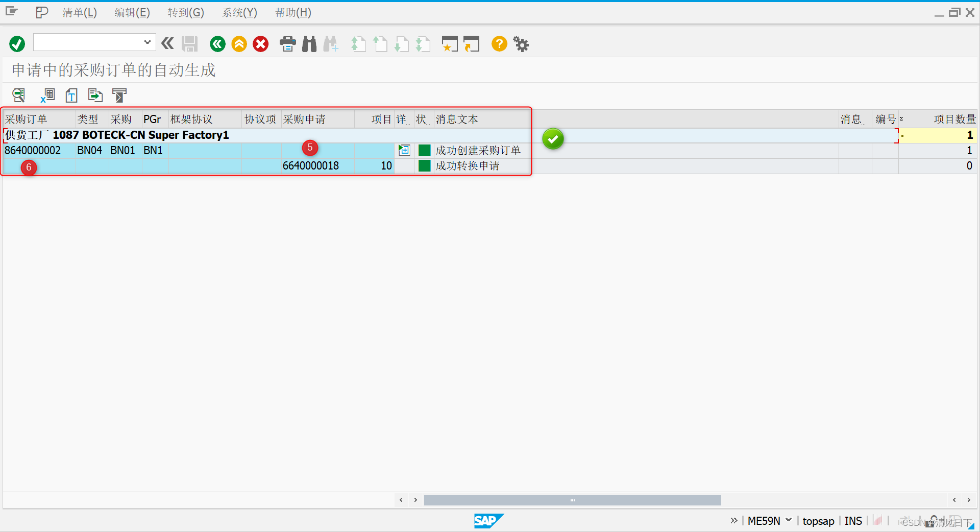Click the Previous Page icon
Screen dimensions: 980x532
[380, 44]
